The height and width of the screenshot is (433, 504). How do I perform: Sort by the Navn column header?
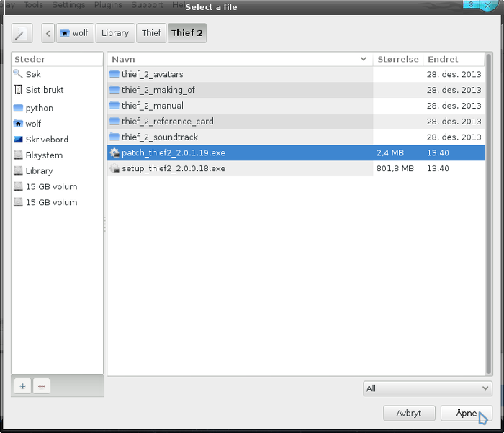point(240,59)
